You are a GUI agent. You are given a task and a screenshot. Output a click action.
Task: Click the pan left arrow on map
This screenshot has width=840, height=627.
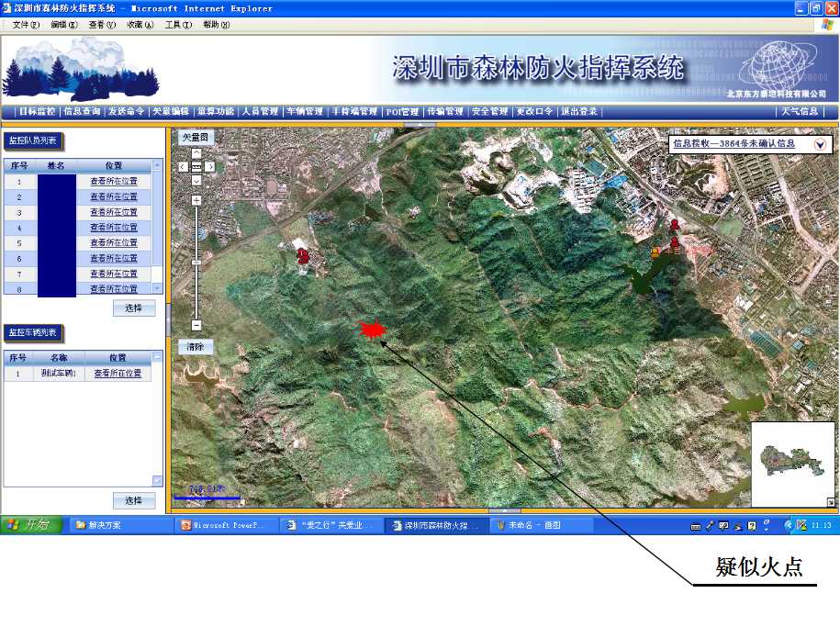pos(184,167)
